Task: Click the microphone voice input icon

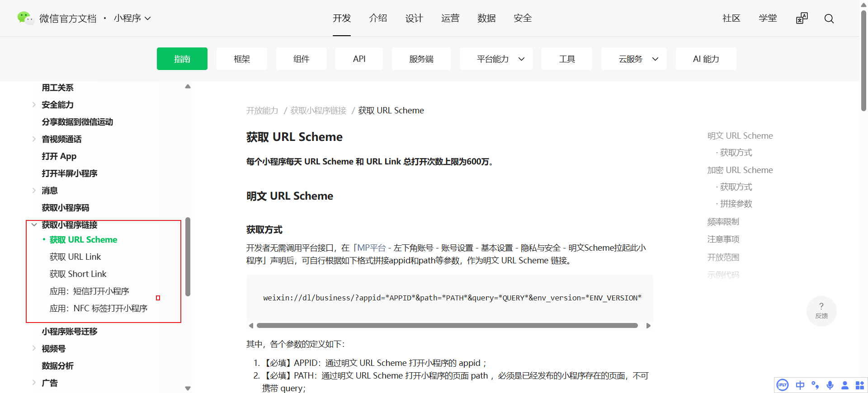Action: coord(830,385)
